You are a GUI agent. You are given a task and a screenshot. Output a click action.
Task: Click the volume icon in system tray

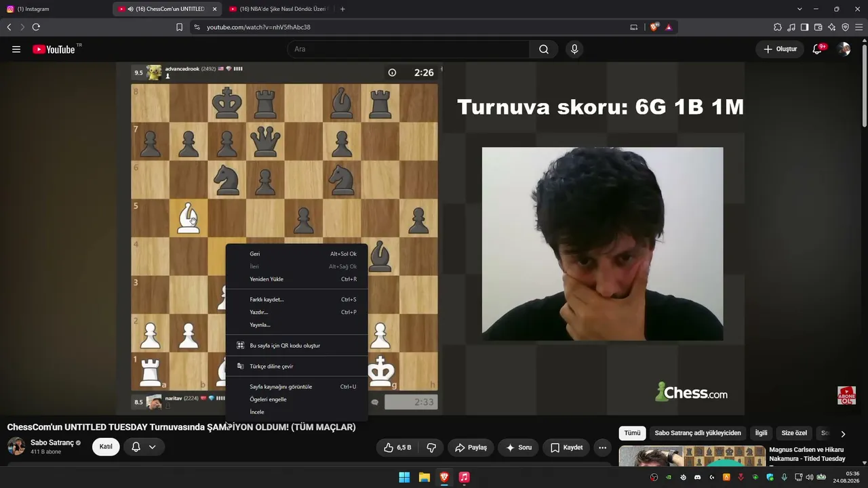(x=809, y=477)
